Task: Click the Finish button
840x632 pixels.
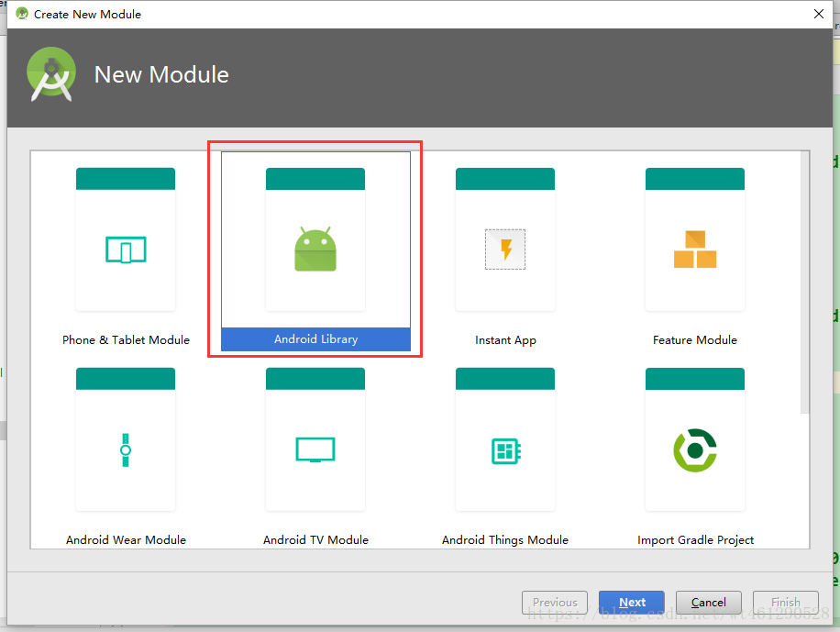Action: (x=786, y=603)
